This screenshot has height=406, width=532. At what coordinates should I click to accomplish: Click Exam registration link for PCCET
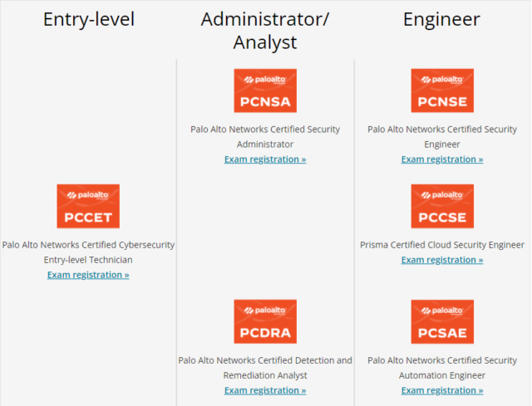[88, 274]
